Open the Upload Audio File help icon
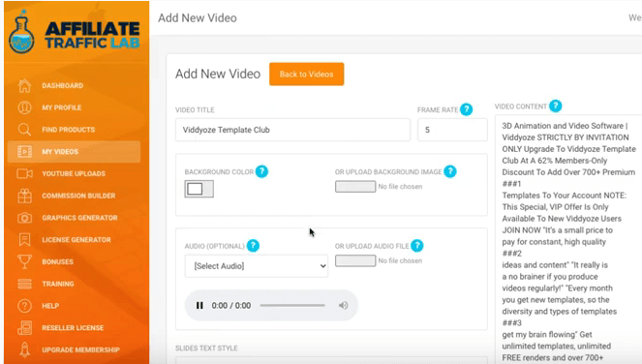The height and width of the screenshot is (364, 642). [416, 246]
